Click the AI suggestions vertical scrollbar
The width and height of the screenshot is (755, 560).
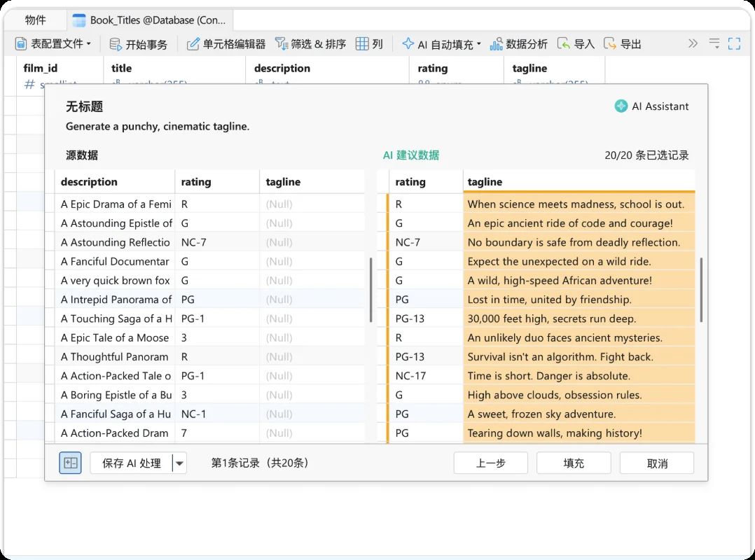pos(701,290)
